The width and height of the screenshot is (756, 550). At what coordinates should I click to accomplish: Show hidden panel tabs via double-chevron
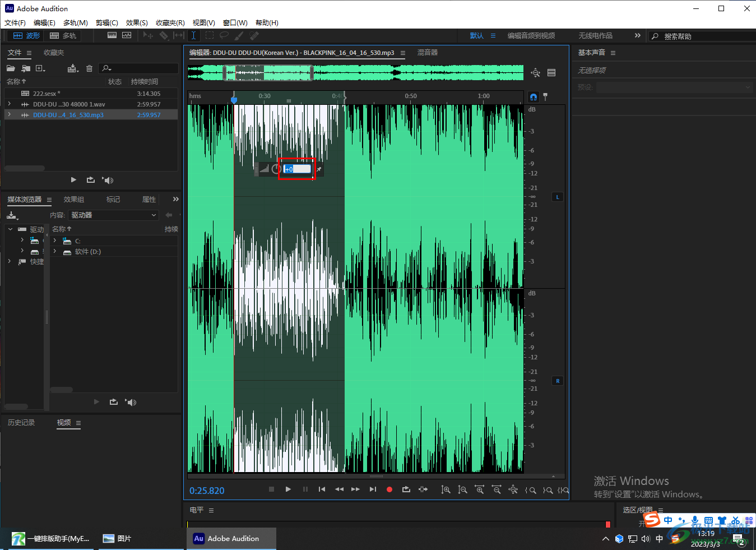point(176,199)
